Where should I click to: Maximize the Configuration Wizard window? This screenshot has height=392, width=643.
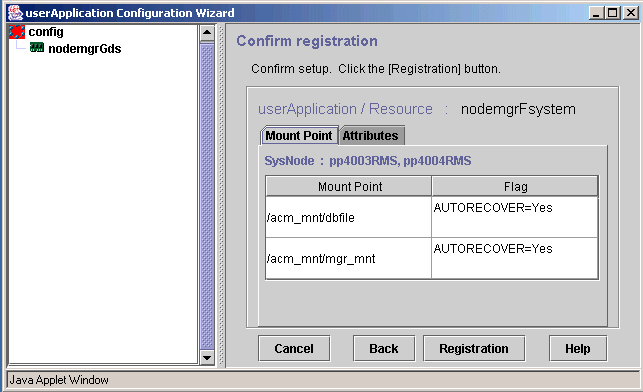pyautogui.click(x=613, y=13)
